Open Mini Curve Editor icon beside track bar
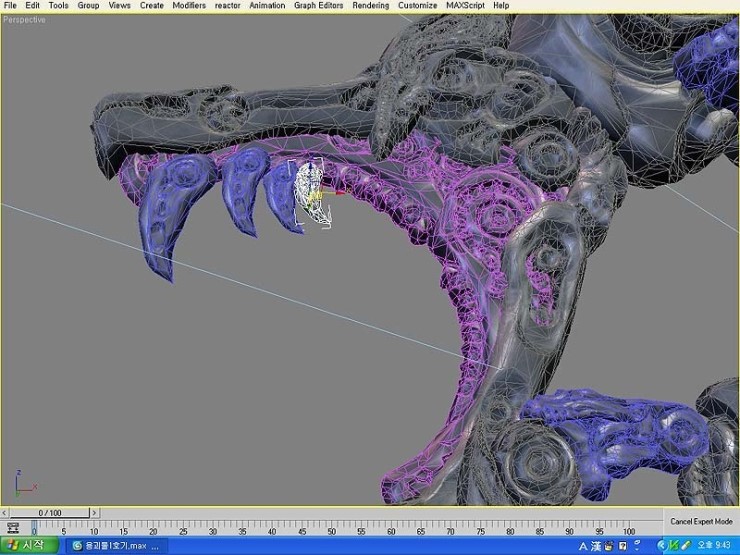Image resolution: width=740 pixels, height=555 pixels. click(x=13, y=528)
